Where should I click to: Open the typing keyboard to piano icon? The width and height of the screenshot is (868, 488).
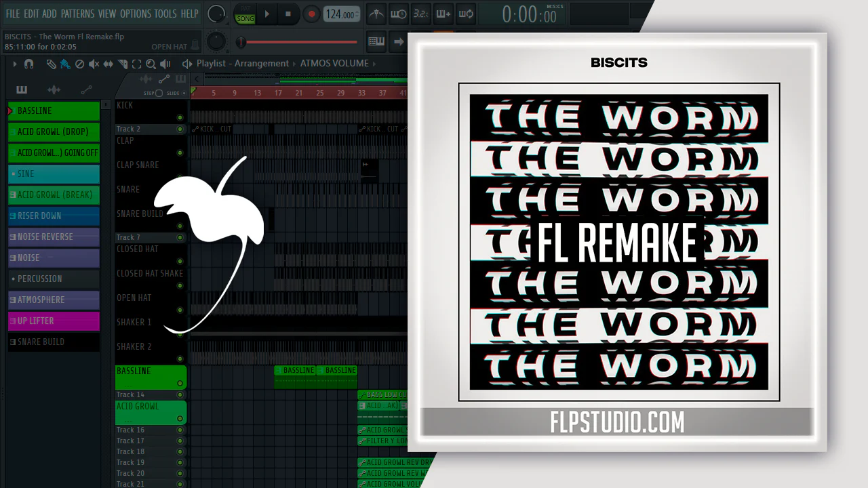[x=376, y=41]
